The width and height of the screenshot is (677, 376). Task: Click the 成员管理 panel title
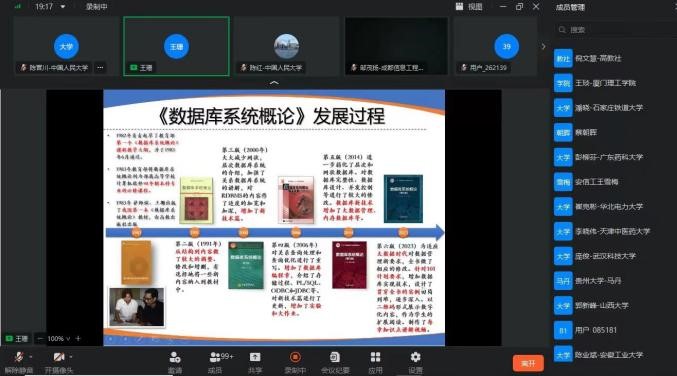570,7
